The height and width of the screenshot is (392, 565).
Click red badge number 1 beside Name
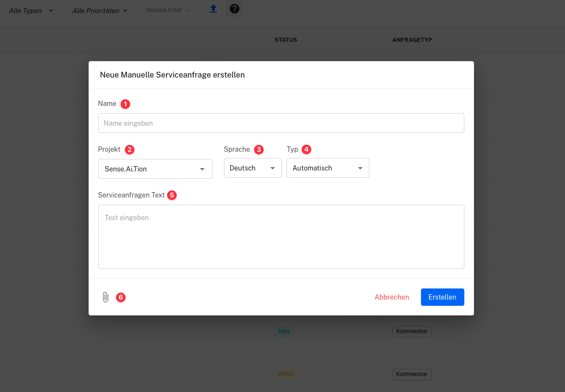click(125, 104)
